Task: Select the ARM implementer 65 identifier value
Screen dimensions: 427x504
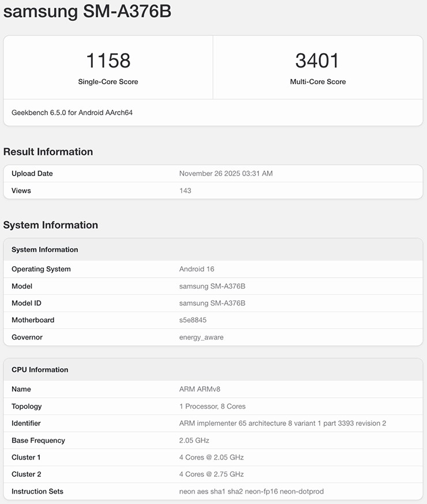Action: click(x=283, y=423)
